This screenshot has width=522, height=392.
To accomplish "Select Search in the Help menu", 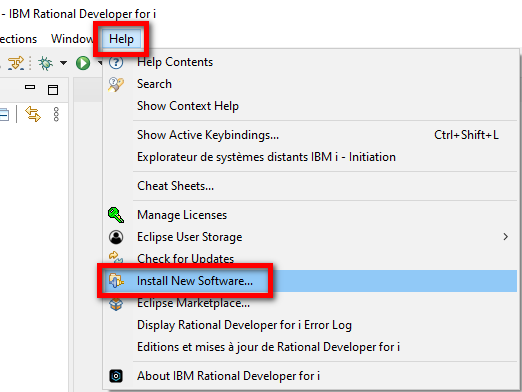I will [154, 84].
